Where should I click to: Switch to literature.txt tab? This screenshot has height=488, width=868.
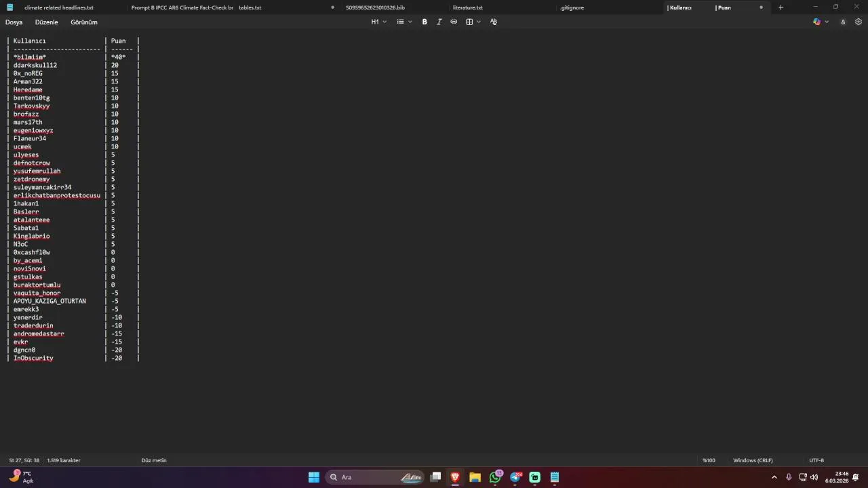468,7
